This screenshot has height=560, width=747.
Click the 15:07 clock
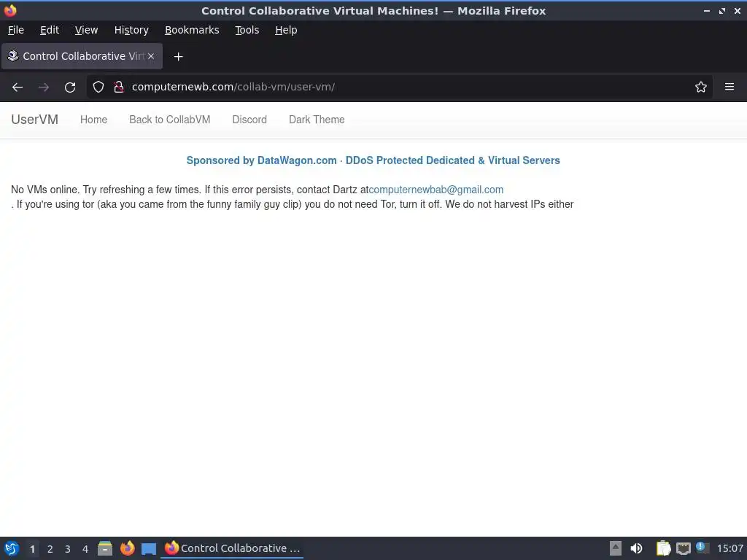point(729,548)
